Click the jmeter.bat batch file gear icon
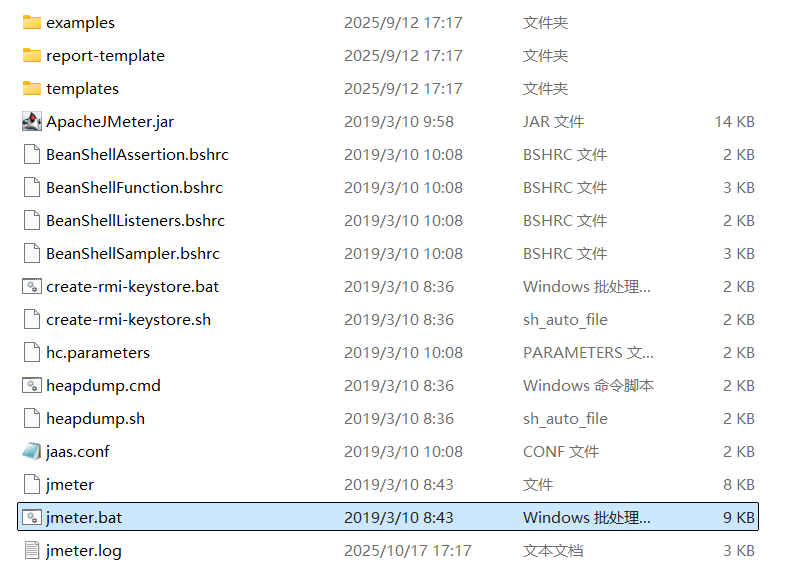 point(31,517)
